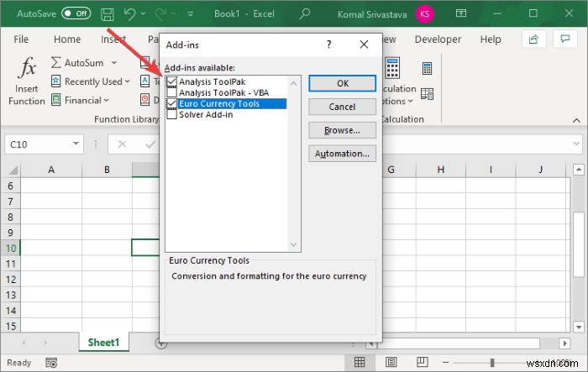Click the Undo icon
Viewport: 588px width, 372px height.
129,14
